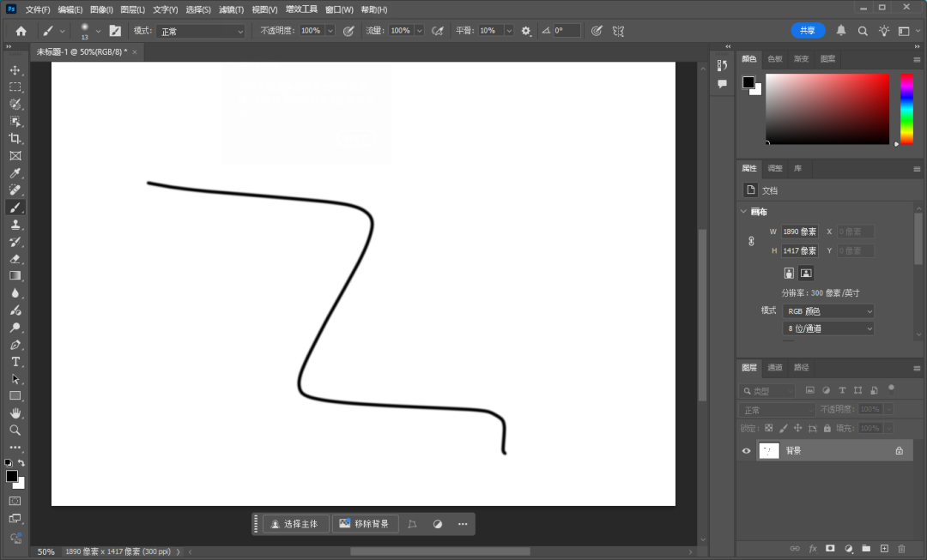Screen dimensions: 927x560
Task: Toggle link between canvas width and height
Action: 751,241
